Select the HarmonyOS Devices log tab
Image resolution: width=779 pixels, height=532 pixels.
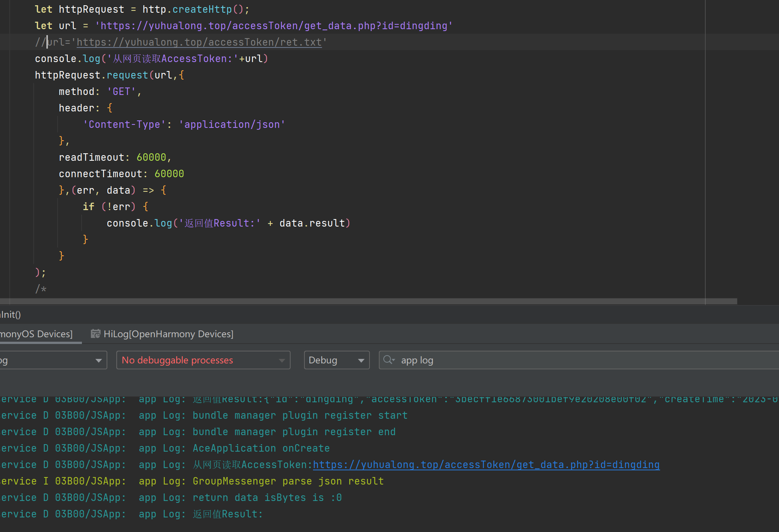point(36,334)
